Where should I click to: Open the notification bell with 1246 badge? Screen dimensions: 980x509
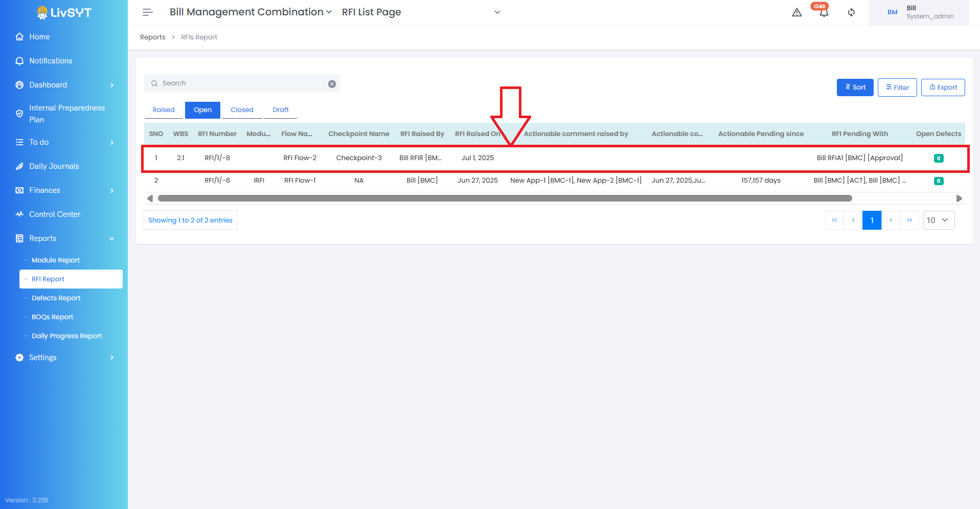coord(824,11)
